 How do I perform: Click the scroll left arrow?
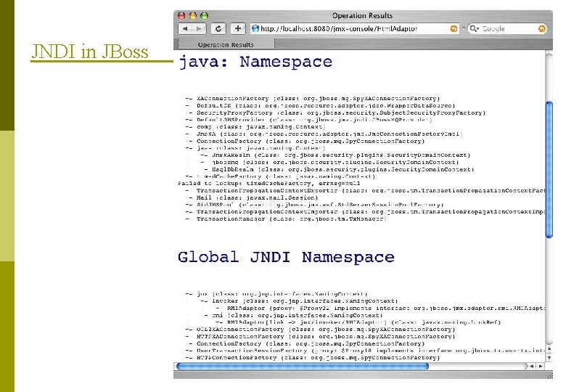pos(531,366)
